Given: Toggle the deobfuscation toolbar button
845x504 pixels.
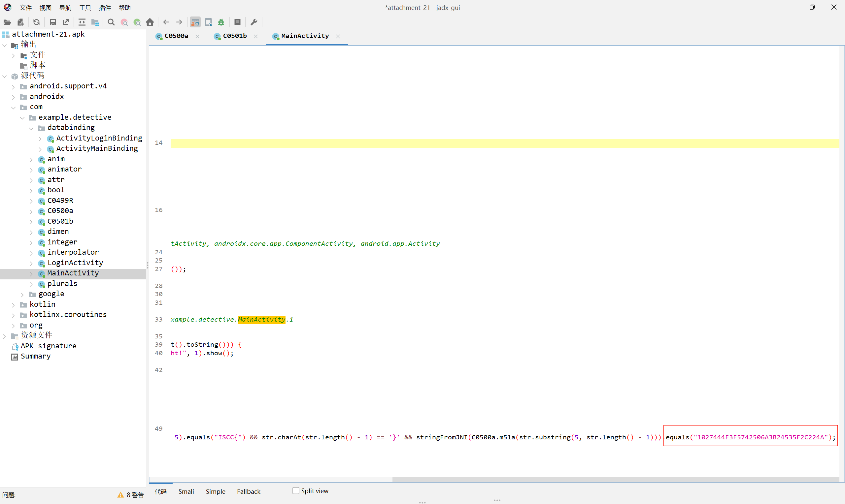Looking at the screenshot, I should tap(195, 22).
